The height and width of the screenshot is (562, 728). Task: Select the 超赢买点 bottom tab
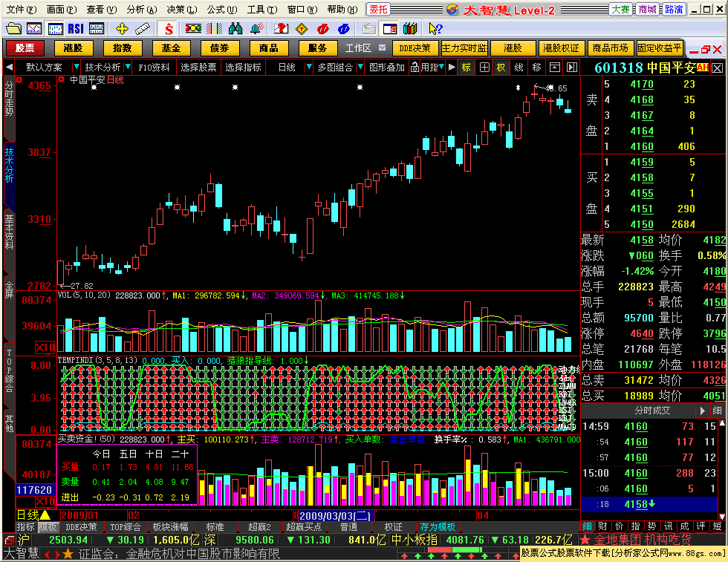(304, 527)
